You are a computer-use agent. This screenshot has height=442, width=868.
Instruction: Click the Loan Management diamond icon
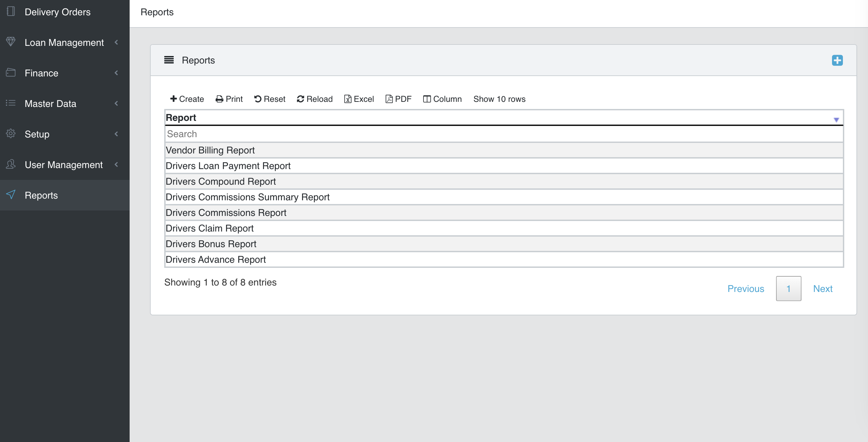pos(11,42)
